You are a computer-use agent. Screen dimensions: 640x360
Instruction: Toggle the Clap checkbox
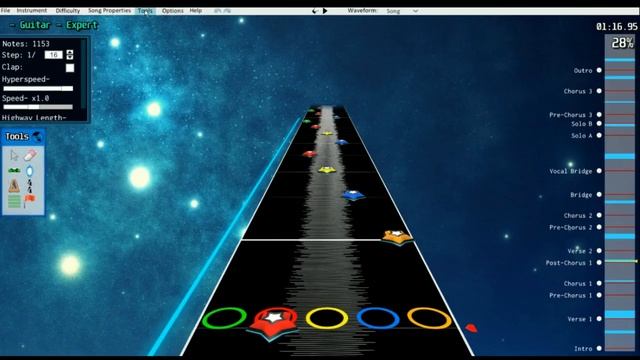70,67
